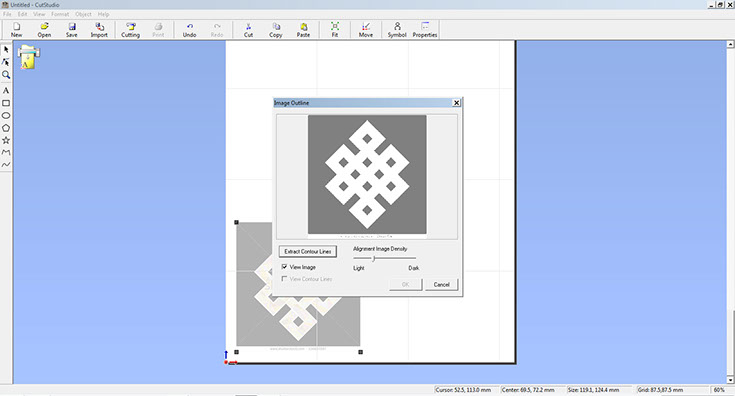Create a new document with New
Image resolution: width=735 pixels, height=396 pixels.
16,30
